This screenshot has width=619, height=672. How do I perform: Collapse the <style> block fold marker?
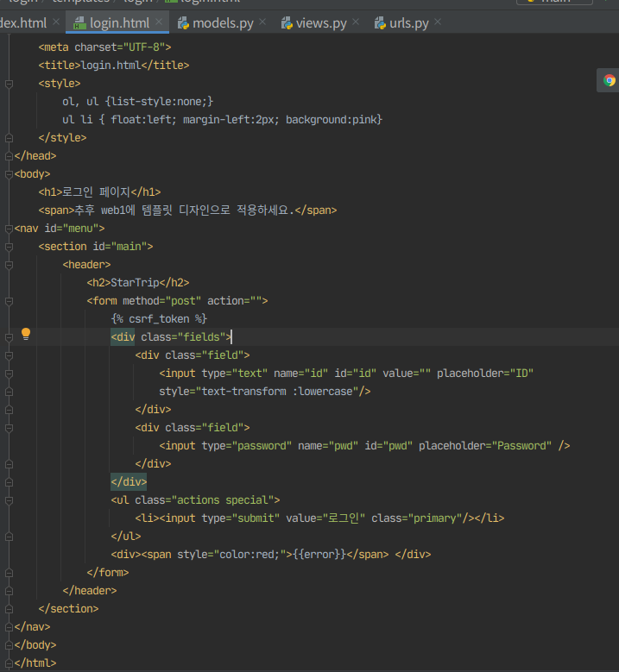[x=9, y=84]
